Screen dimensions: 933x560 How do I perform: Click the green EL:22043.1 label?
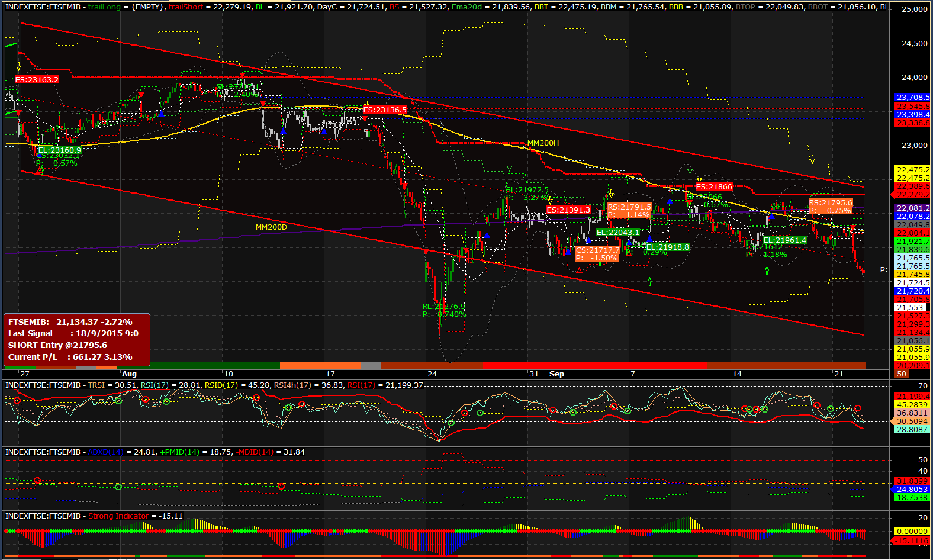(618, 232)
